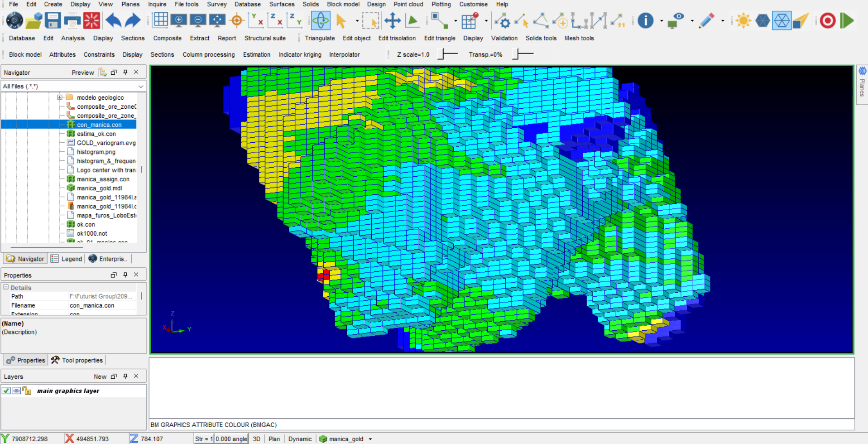Viewport: 868px width, 444px height.
Task: Click the Undo arrow icon
Action: coord(114,21)
